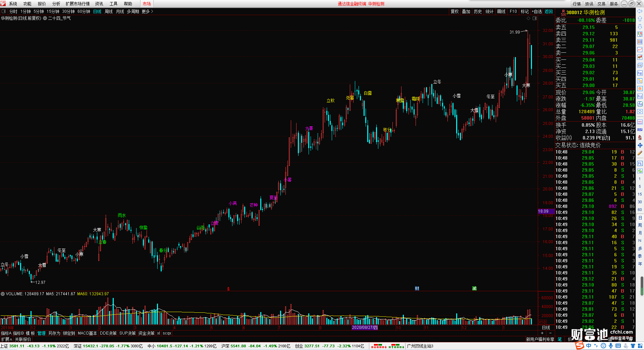Click the gear icon beside 二十四_节气 indicator

[45, 18]
